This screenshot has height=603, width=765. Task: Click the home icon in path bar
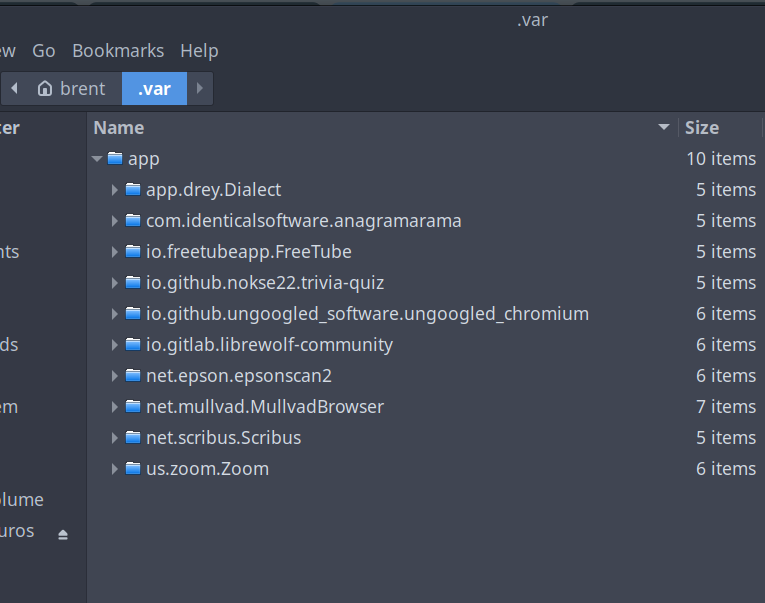point(44,89)
